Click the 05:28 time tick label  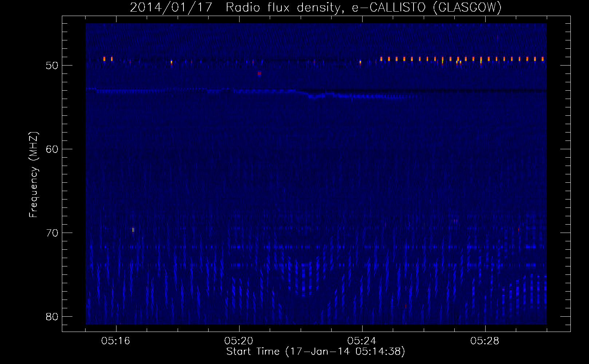tap(485, 341)
